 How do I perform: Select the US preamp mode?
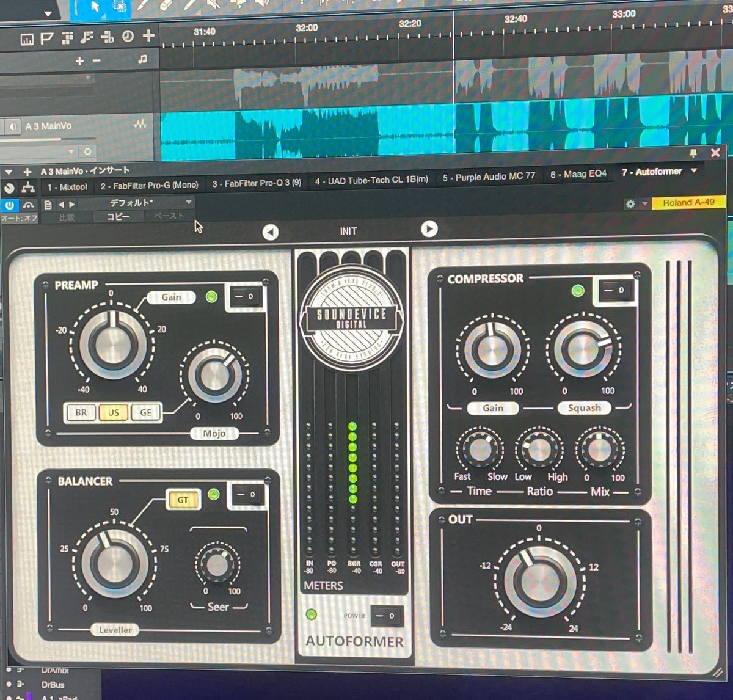pyautogui.click(x=114, y=413)
